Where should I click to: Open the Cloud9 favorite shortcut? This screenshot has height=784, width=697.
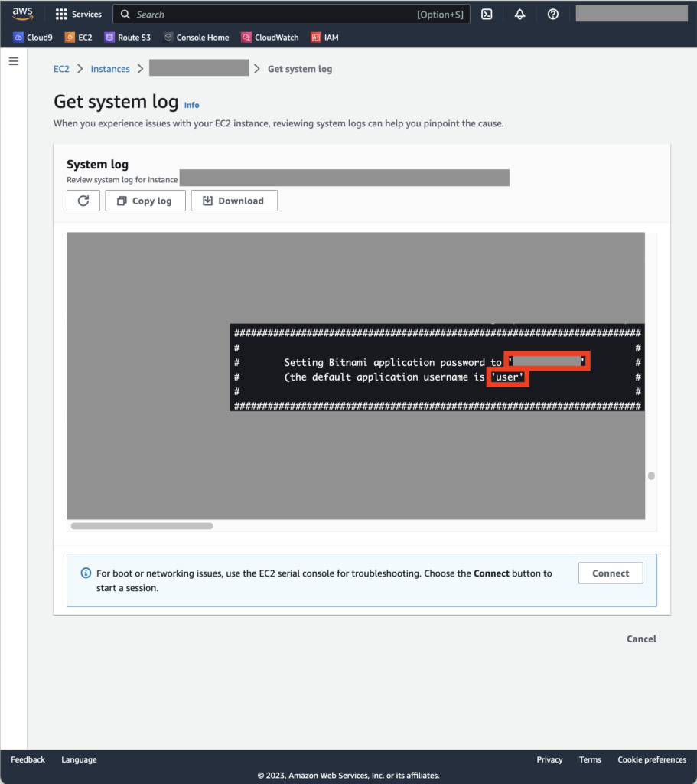32,38
